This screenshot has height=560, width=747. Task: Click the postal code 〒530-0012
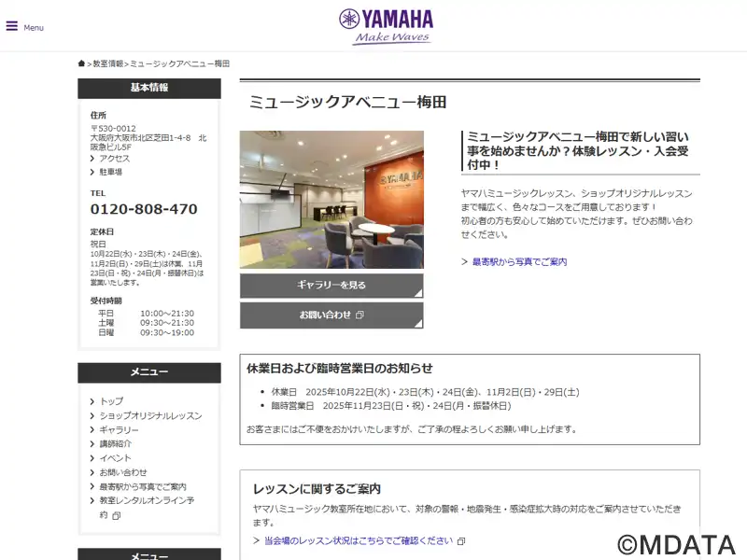coord(113,129)
